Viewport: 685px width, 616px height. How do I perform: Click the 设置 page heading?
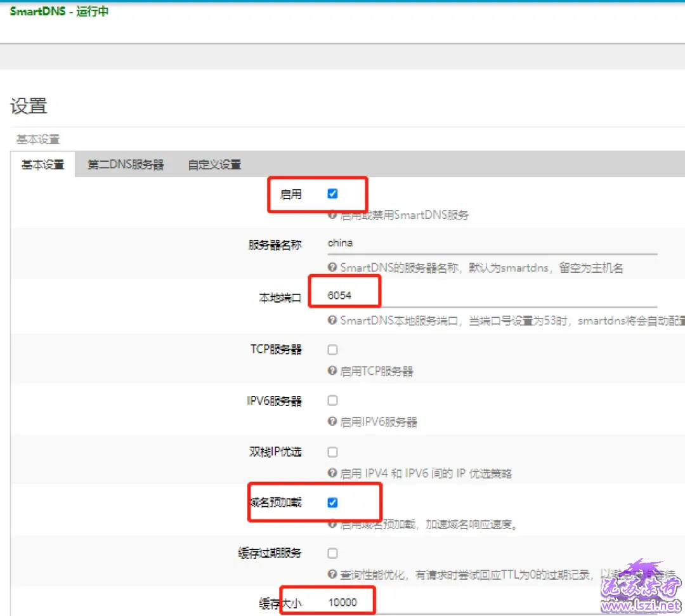point(29,106)
